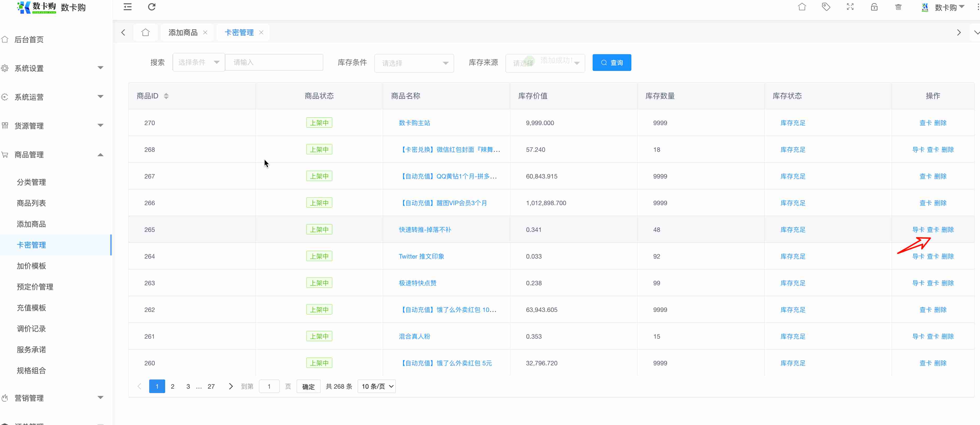Viewport: 980px width, 425px height.
Task: Click the trash cache icon
Action: 898,7
